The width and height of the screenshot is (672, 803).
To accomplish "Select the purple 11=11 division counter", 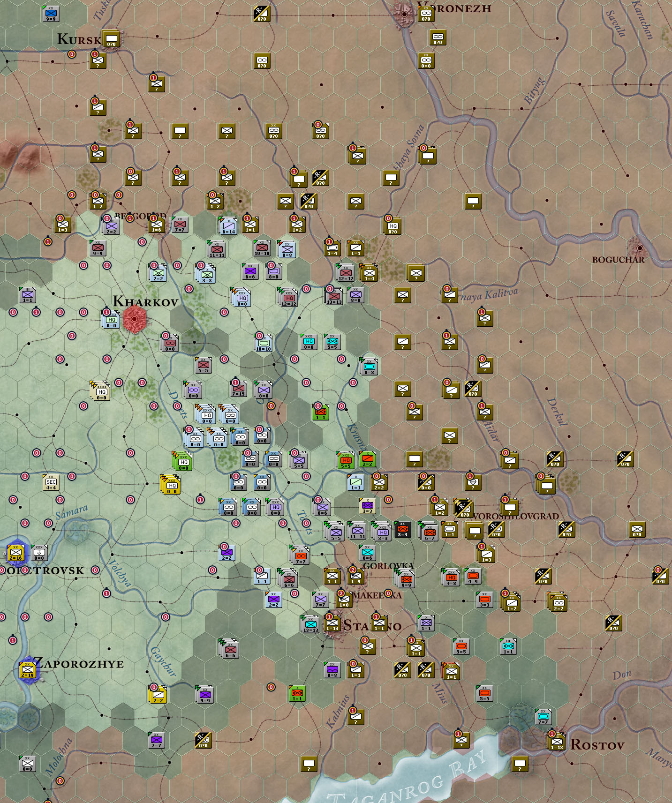I will (357, 531).
